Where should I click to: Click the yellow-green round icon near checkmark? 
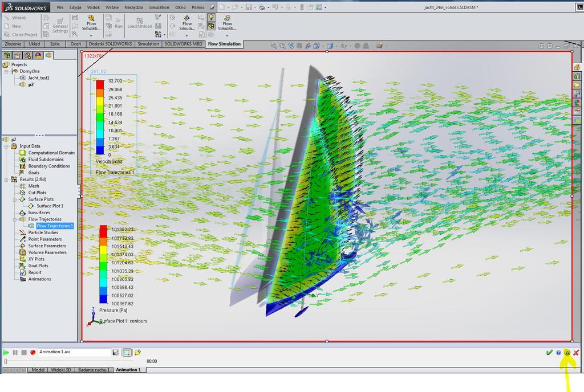[567, 353]
